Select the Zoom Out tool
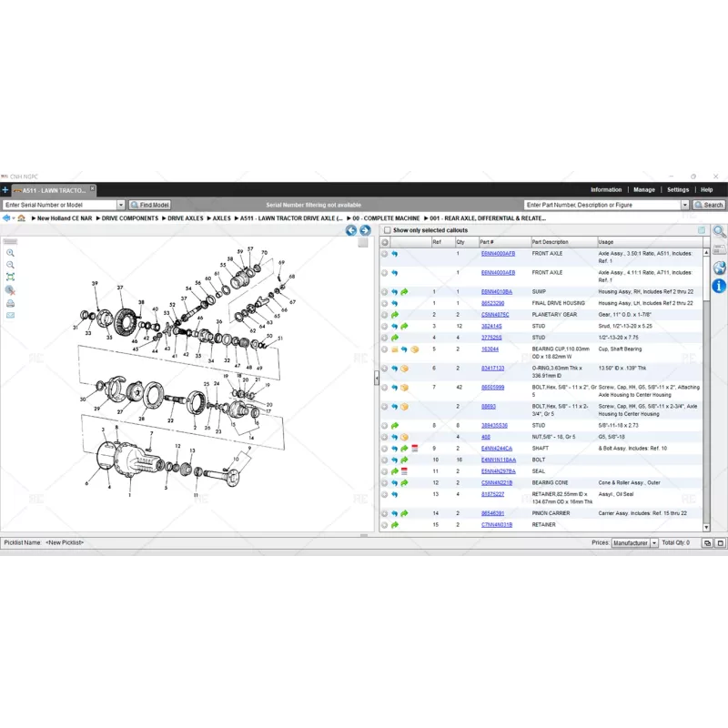This screenshot has width=728, height=728. pyautogui.click(x=10, y=264)
